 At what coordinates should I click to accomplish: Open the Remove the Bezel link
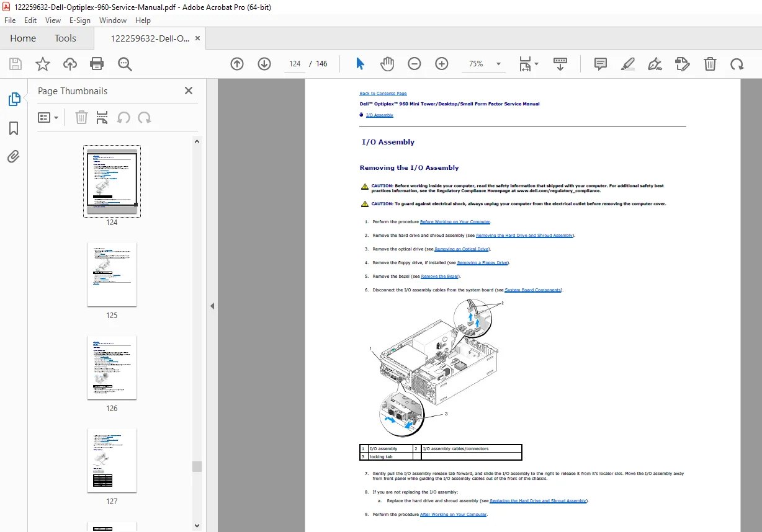(440, 277)
